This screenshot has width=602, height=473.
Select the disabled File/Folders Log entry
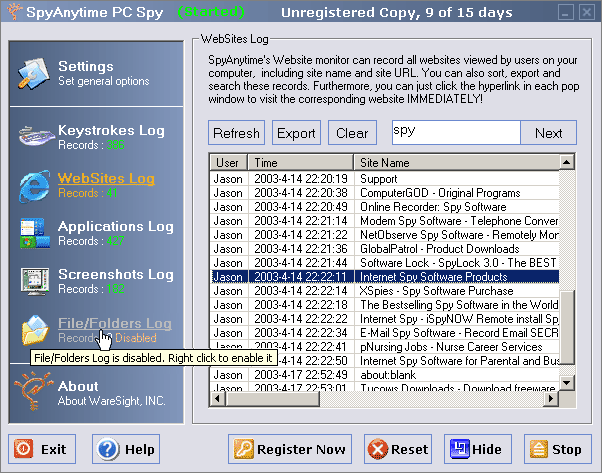tap(115, 323)
